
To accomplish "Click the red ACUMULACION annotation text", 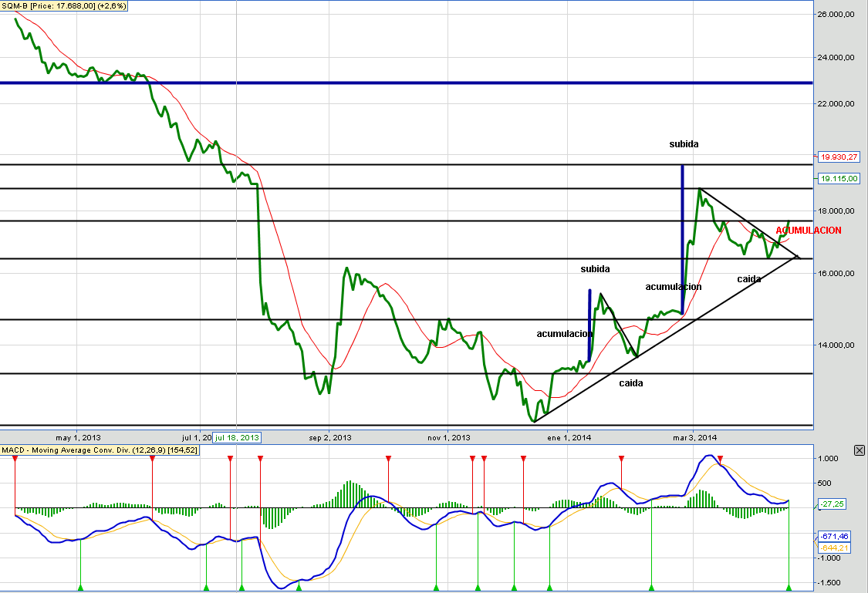I will pos(808,231).
